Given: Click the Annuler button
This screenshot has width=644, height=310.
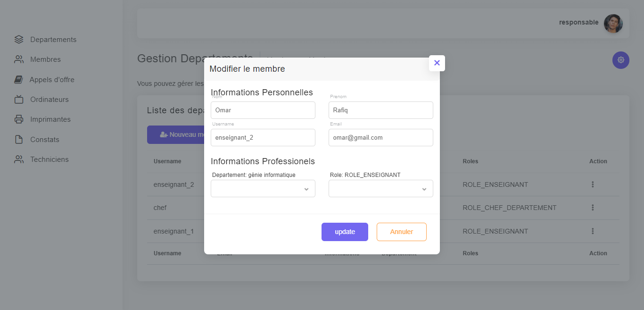Looking at the screenshot, I should [401, 232].
